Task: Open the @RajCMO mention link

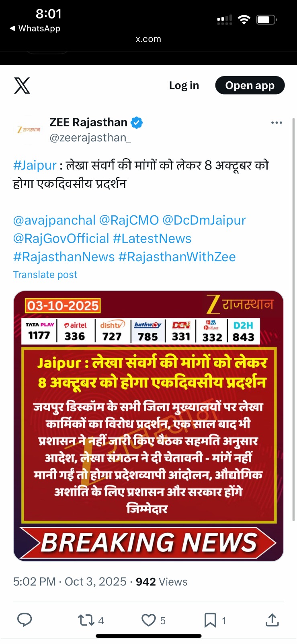Action: tap(129, 220)
